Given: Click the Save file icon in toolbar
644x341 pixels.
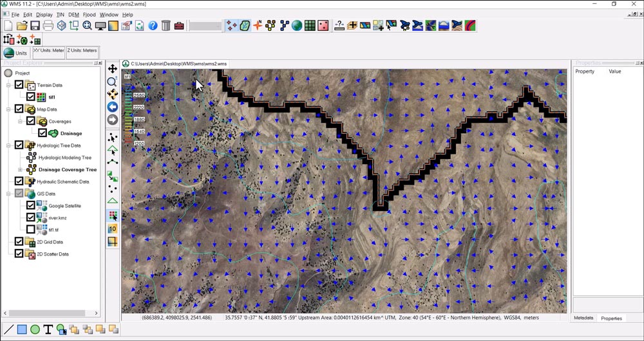Looking at the screenshot, I should (35, 26).
